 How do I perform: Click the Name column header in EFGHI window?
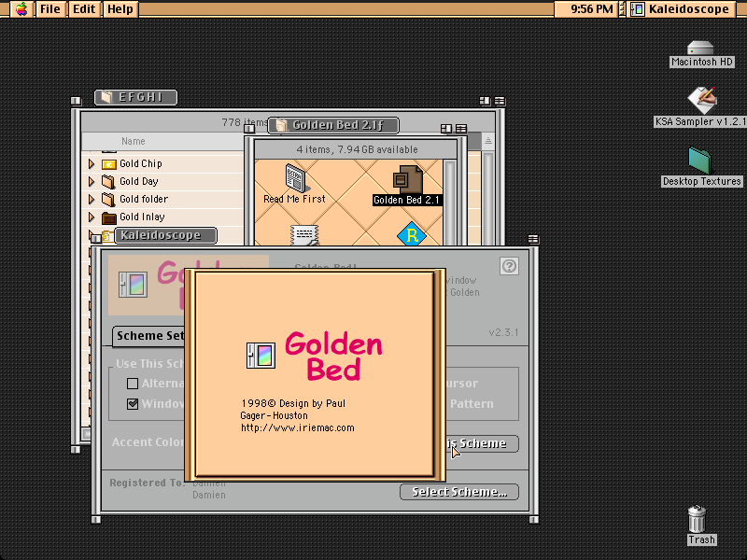coord(134,142)
